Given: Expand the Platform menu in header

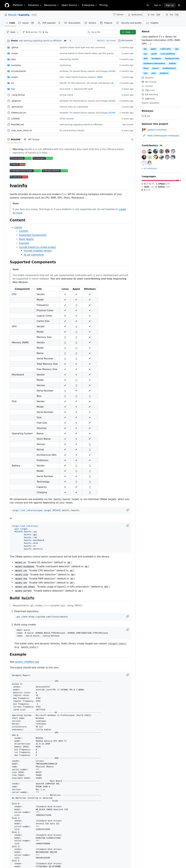Looking at the screenshot, I should tap(19, 5).
